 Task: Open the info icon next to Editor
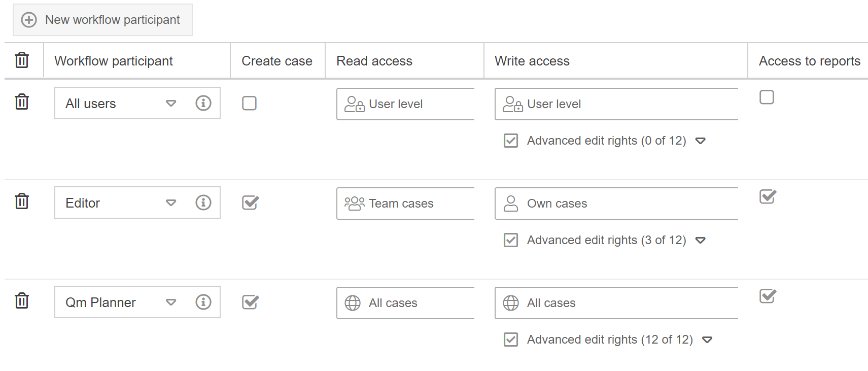[x=203, y=203]
